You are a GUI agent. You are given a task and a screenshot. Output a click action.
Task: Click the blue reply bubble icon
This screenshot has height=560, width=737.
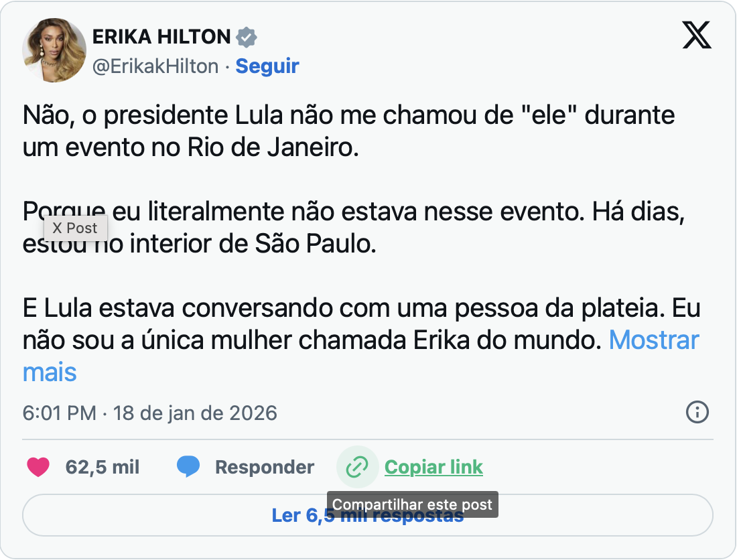coord(188,467)
